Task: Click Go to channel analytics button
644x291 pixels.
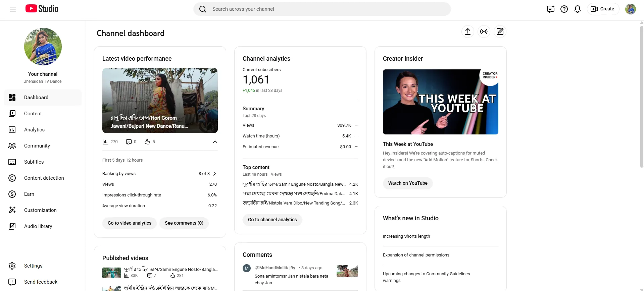Action: pyautogui.click(x=273, y=220)
